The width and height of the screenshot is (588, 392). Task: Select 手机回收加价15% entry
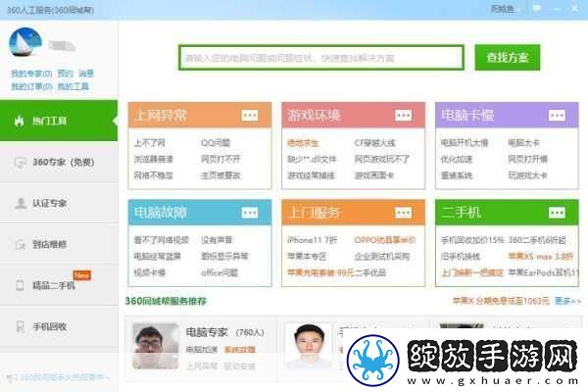point(472,240)
